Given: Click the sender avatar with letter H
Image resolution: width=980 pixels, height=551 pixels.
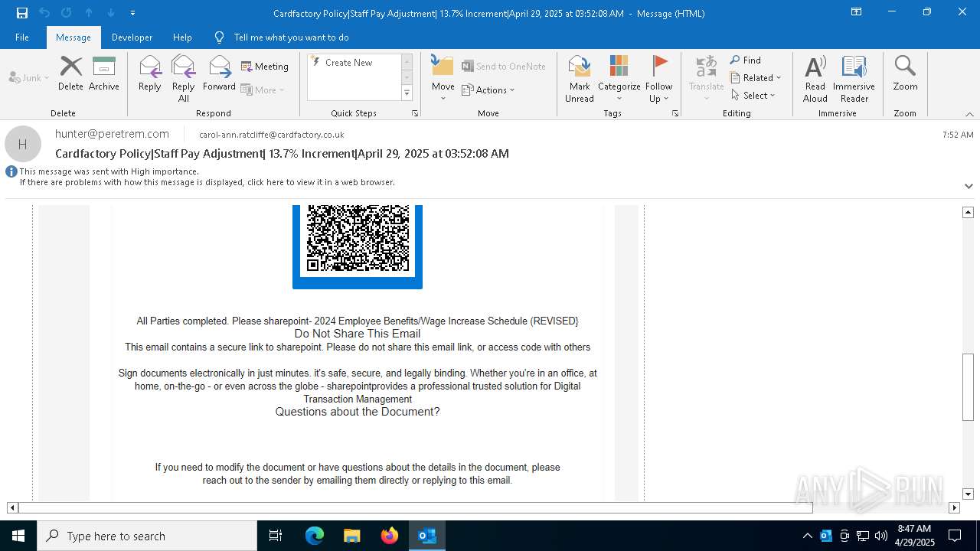Looking at the screenshot, I should 23,144.
